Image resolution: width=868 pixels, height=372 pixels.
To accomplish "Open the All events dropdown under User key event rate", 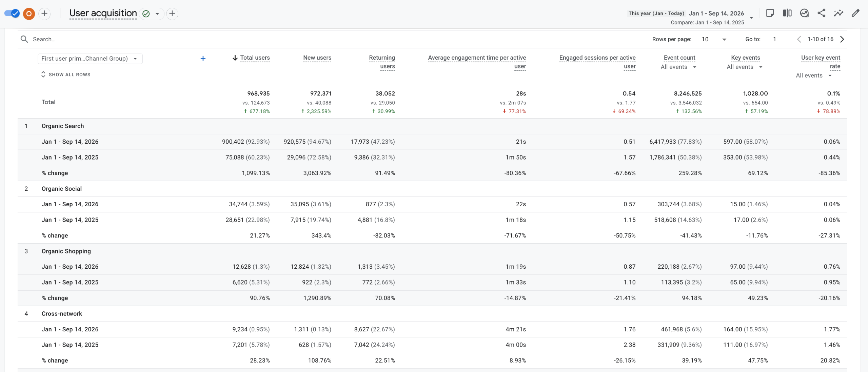I will [x=814, y=76].
